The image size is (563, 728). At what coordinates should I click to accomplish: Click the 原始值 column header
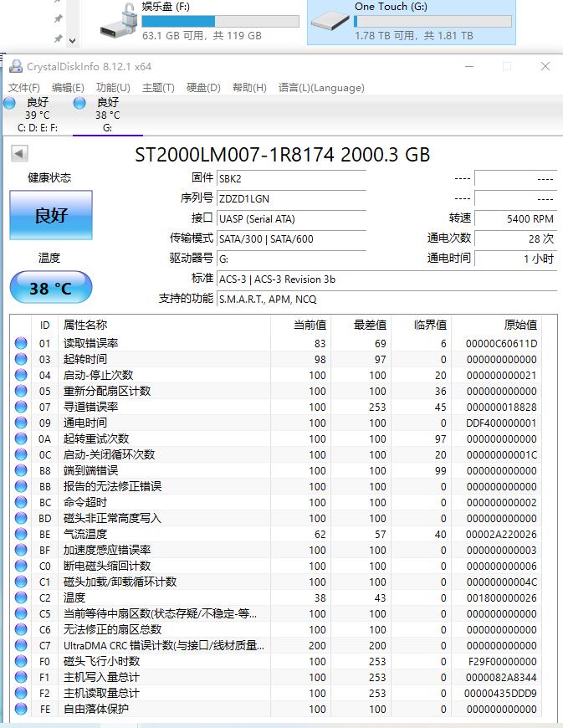pyautogui.click(x=496, y=325)
